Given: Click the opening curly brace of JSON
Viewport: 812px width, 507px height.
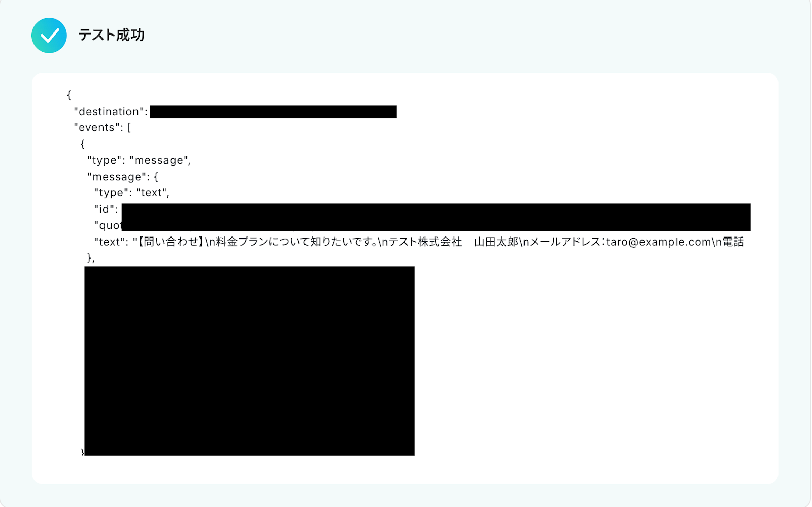Looking at the screenshot, I should (69, 95).
